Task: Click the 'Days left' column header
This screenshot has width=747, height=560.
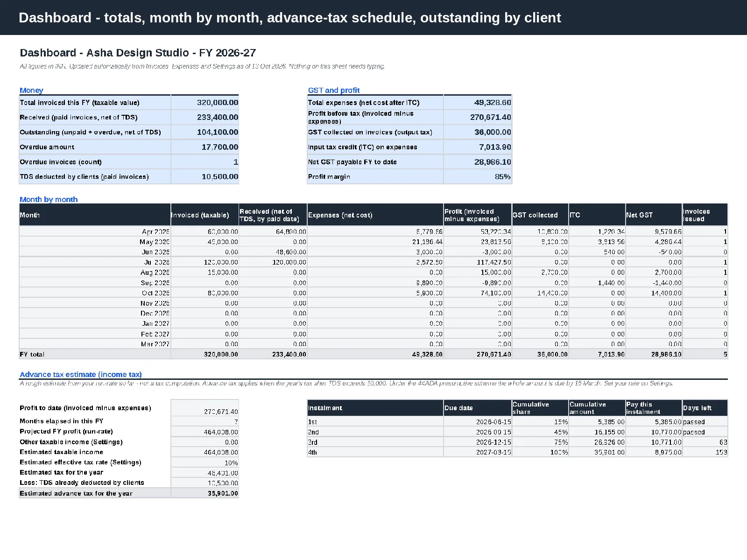Action: tap(705, 408)
